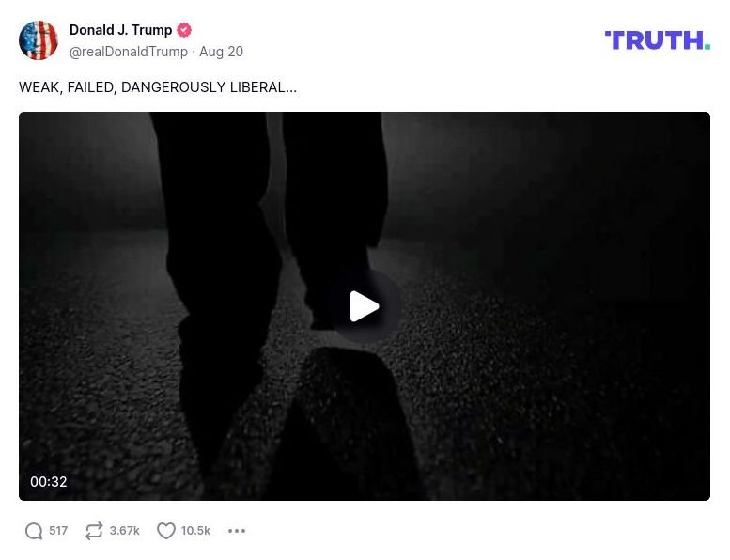Click the Donald J. Trump display name
The image size is (730, 560).
pyautogui.click(x=120, y=30)
